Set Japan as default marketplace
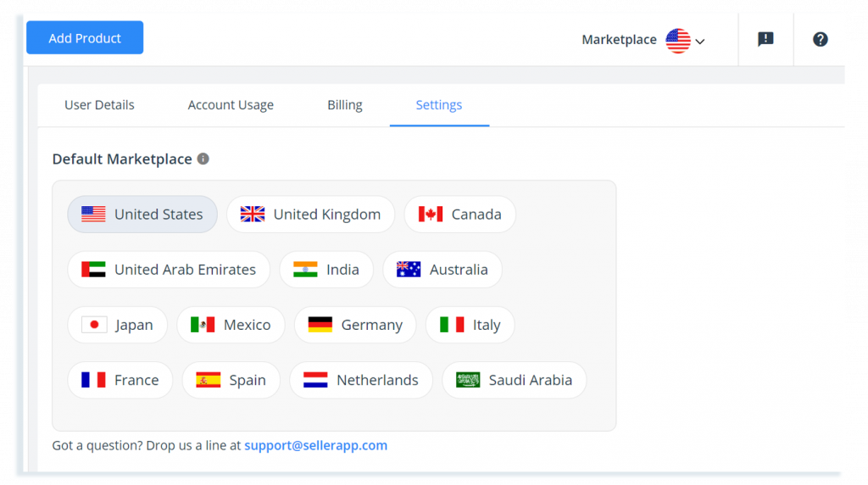 point(117,325)
